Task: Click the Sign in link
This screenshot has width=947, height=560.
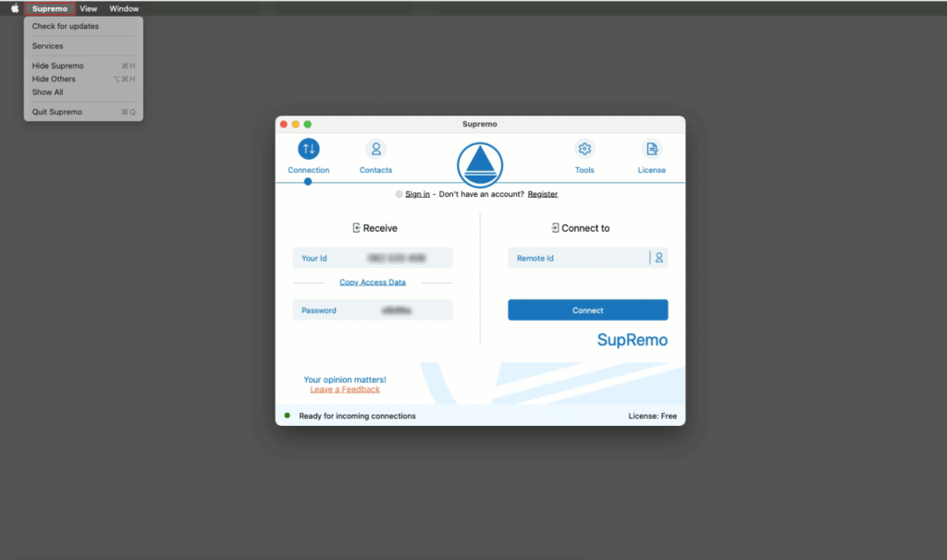Action: click(417, 194)
